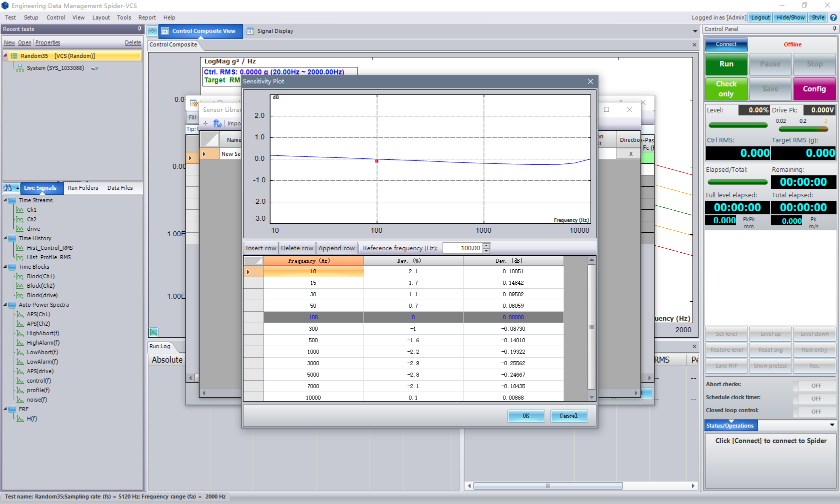Image resolution: width=840 pixels, height=504 pixels.
Task: Click the Level green progress bar
Action: [x=738, y=125]
